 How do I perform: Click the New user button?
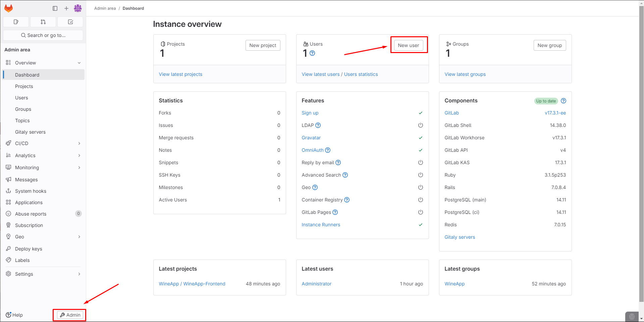[x=408, y=45]
